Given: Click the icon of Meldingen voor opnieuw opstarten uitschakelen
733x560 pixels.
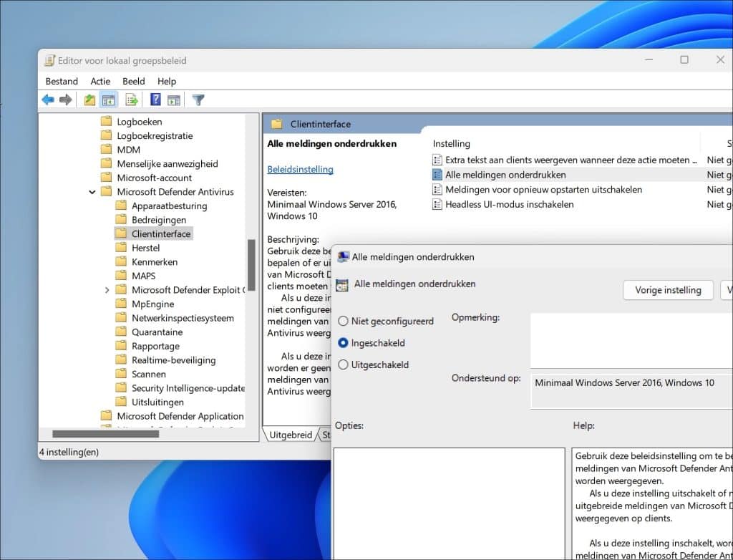Looking at the screenshot, I should pyautogui.click(x=437, y=190).
